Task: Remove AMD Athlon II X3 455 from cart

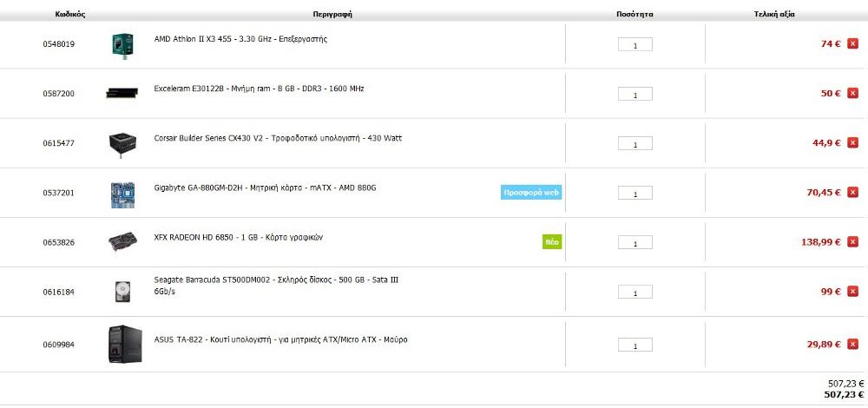Action: pos(852,43)
